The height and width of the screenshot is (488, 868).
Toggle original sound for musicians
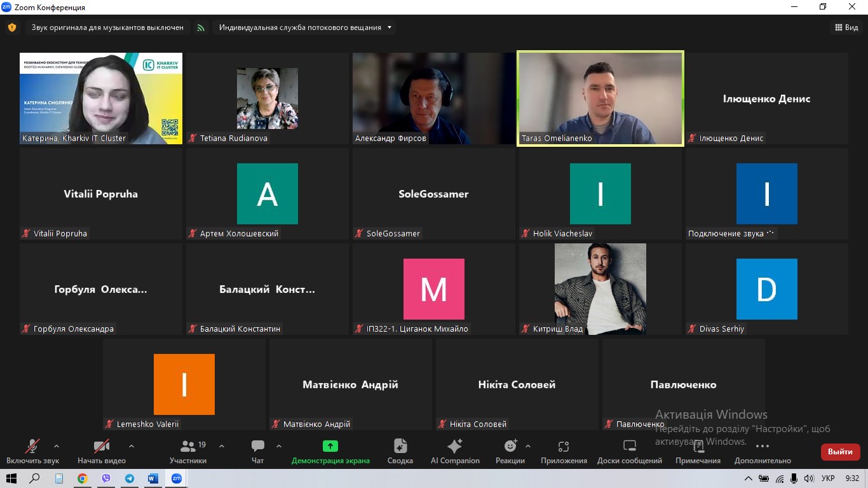click(x=107, y=27)
